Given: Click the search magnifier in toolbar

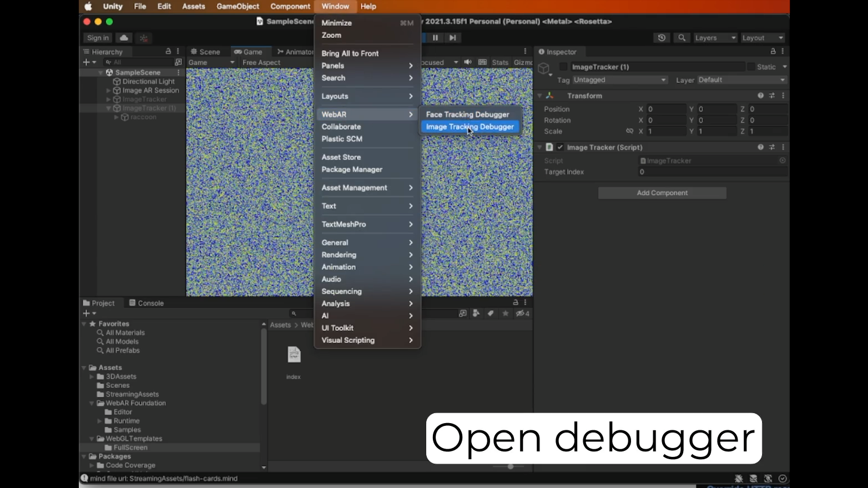Looking at the screenshot, I should pyautogui.click(x=682, y=38).
